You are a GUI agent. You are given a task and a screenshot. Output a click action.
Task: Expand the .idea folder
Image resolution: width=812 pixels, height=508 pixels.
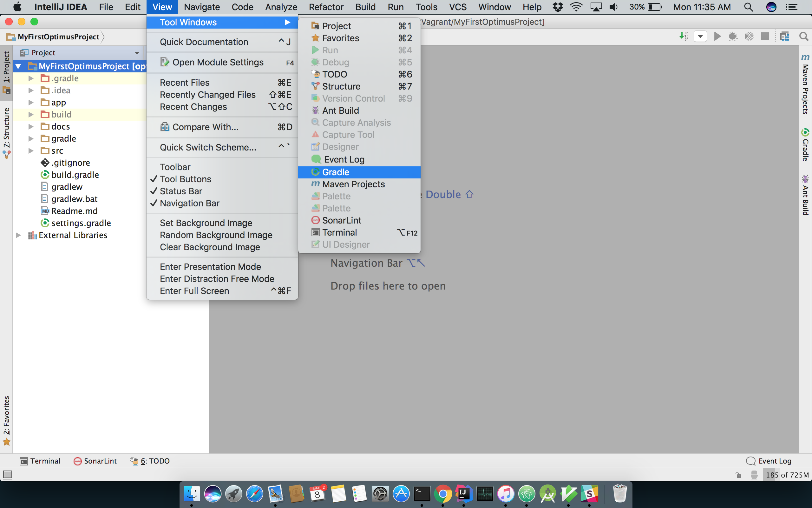click(31, 90)
